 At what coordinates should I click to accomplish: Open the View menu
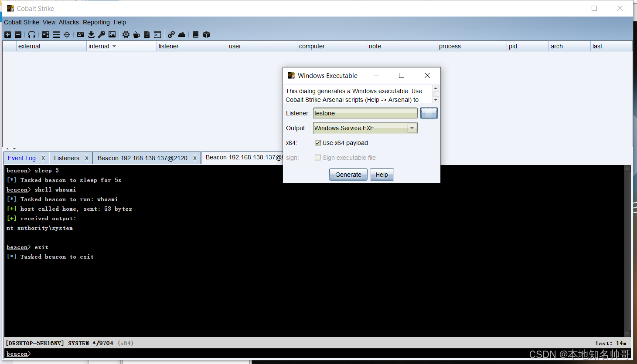click(x=49, y=22)
